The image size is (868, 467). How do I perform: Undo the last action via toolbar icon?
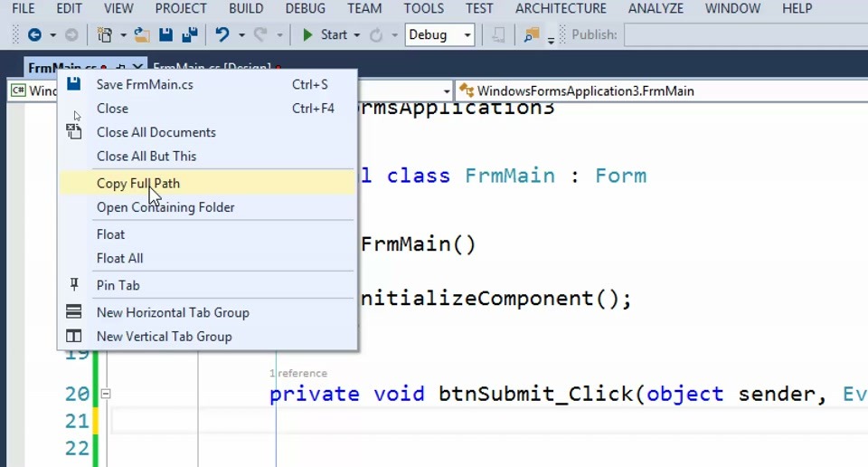pos(222,35)
